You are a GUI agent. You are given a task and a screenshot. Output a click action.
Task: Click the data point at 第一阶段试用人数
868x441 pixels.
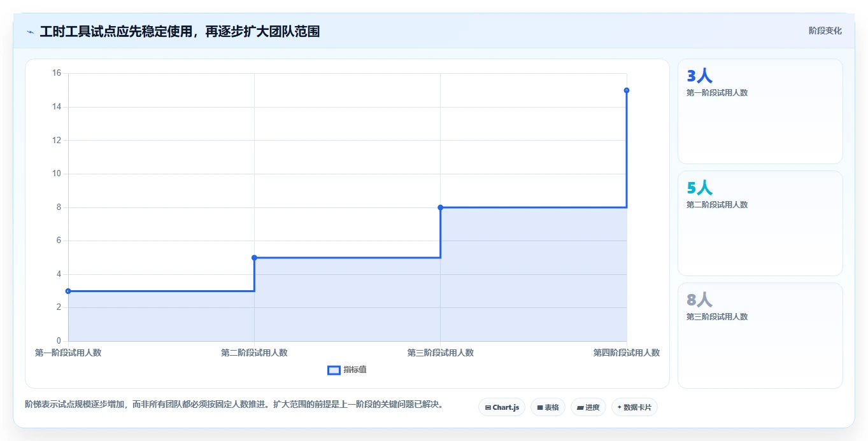(68, 291)
